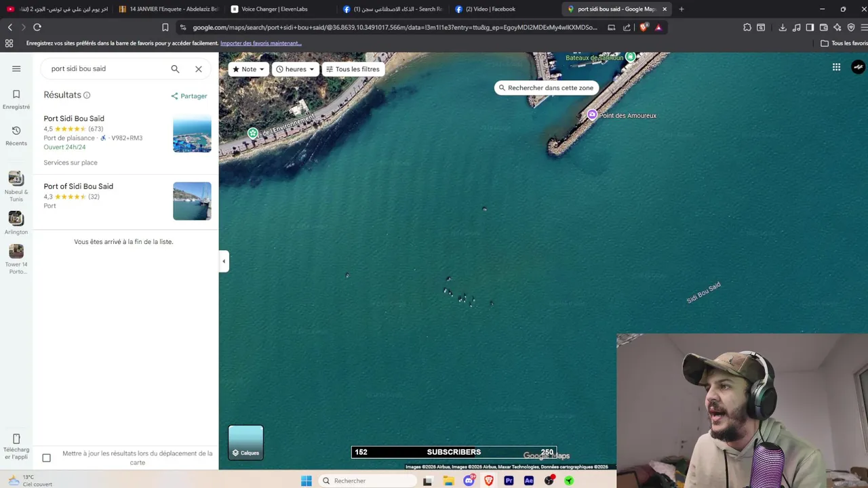
Task: Click Télécharger l'appli phone icon
Action: [x=16, y=439]
